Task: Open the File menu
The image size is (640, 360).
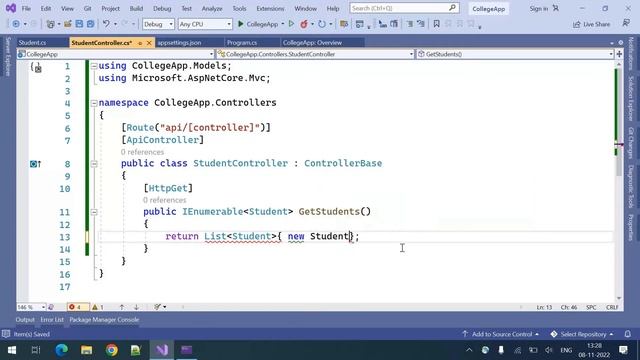Action: point(26,8)
